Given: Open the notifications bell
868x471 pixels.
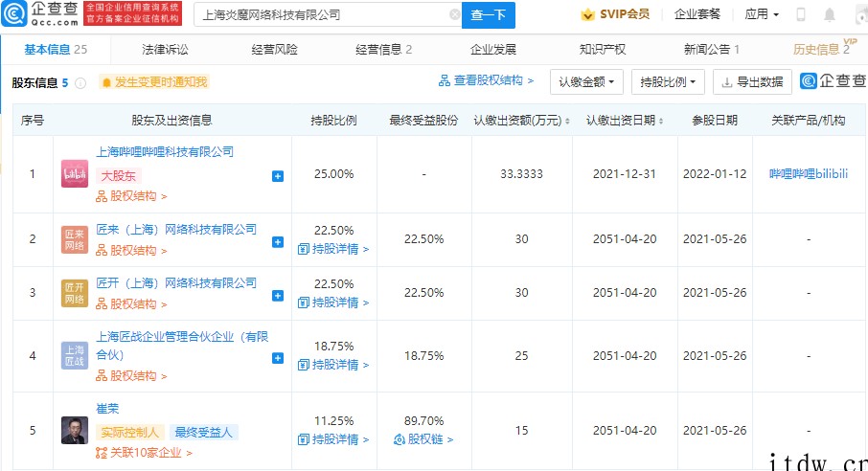Looking at the screenshot, I should click(x=830, y=14).
